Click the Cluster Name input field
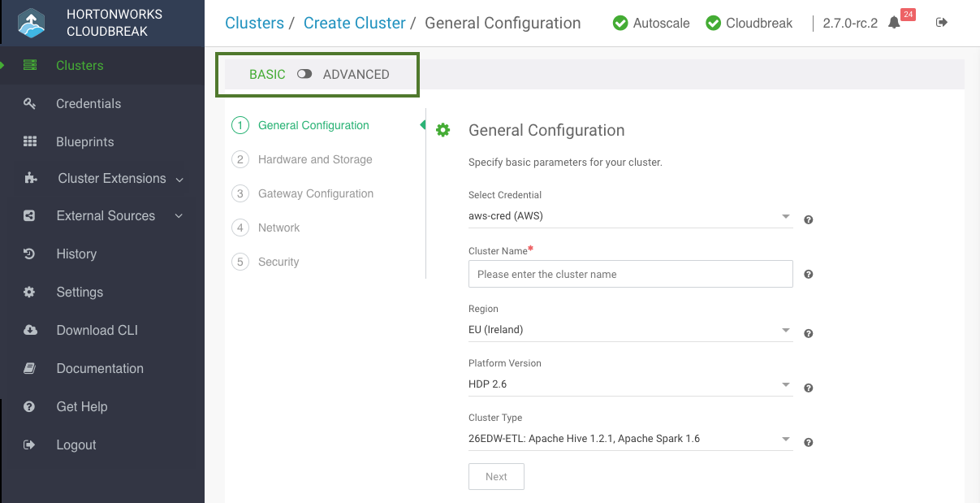Screen dimensions: 980x503 point(631,274)
